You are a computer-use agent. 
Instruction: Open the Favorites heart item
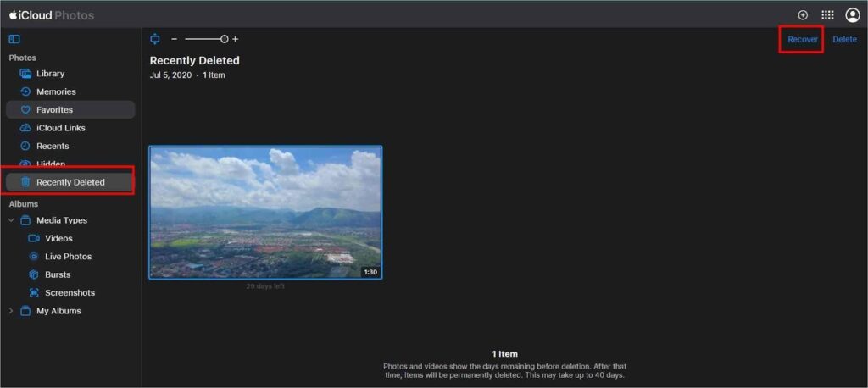54,110
